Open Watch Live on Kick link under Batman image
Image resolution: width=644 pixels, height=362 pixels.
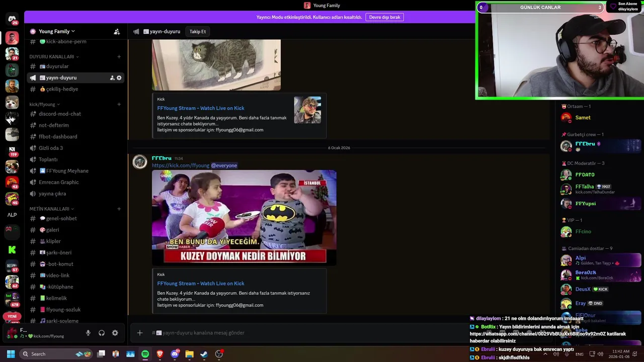pyautogui.click(x=201, y=284)
